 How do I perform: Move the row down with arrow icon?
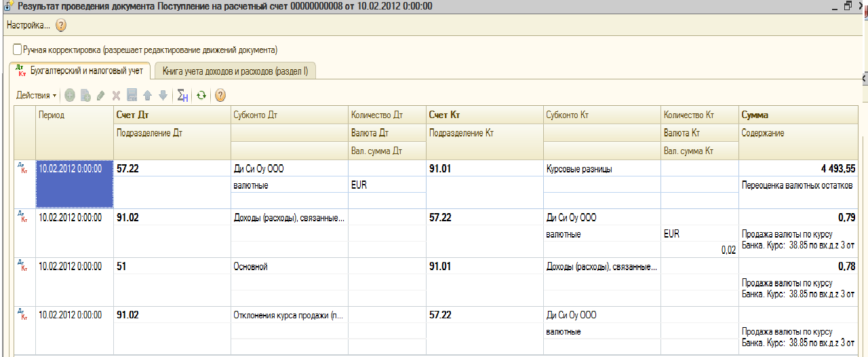163,96
